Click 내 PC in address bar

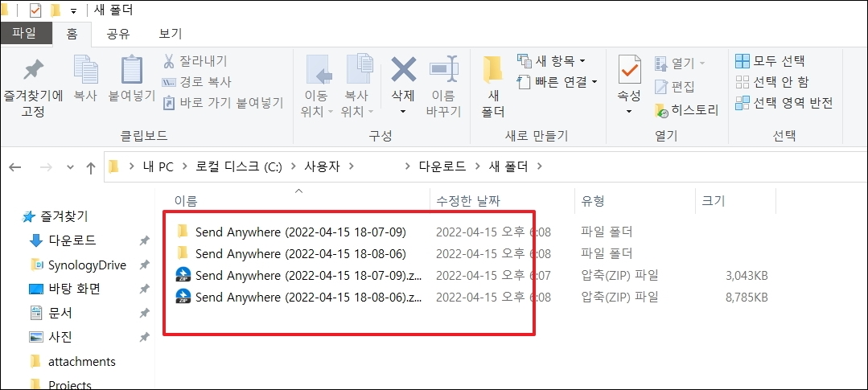tap(158, 166)
